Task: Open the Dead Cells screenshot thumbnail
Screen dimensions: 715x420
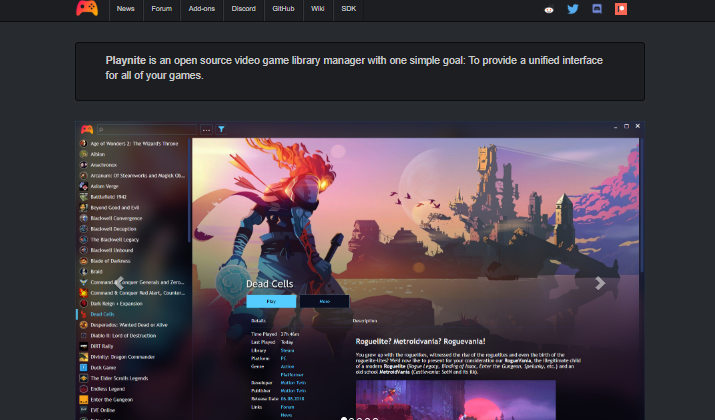Action: click(456, 400)
